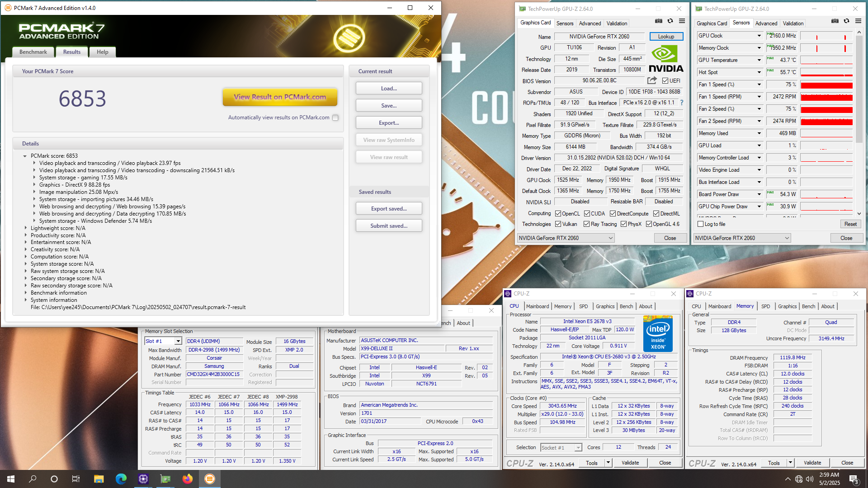Screen dimensions: 868x488
Task: Open the GPU Clock sensor dropdown
Action: point(759,36)
